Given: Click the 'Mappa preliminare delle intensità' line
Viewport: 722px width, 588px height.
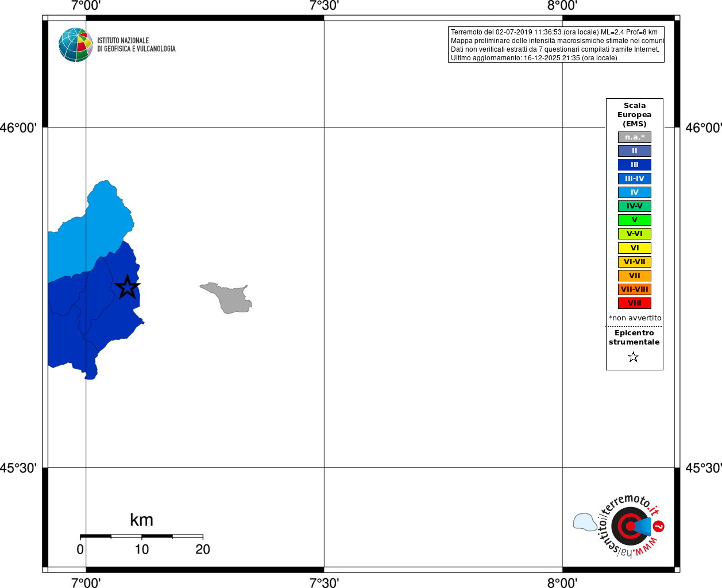Looking at the screenshot, I should (x=557, y=41).
